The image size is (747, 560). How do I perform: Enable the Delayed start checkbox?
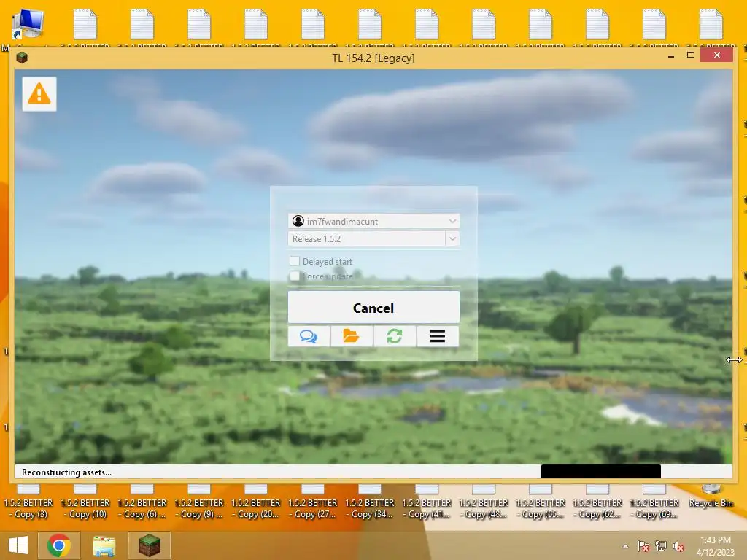pyautogui.click(x=295, y=261)
